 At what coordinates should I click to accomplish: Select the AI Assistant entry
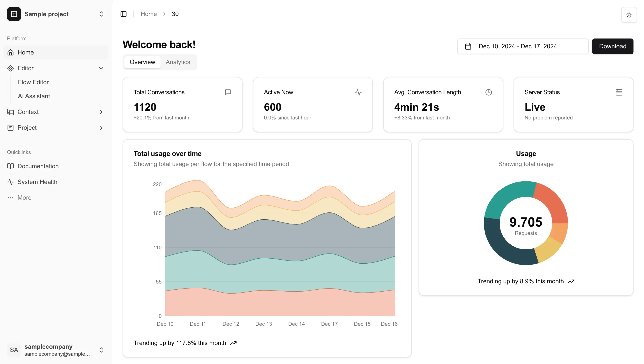point(34,96)
